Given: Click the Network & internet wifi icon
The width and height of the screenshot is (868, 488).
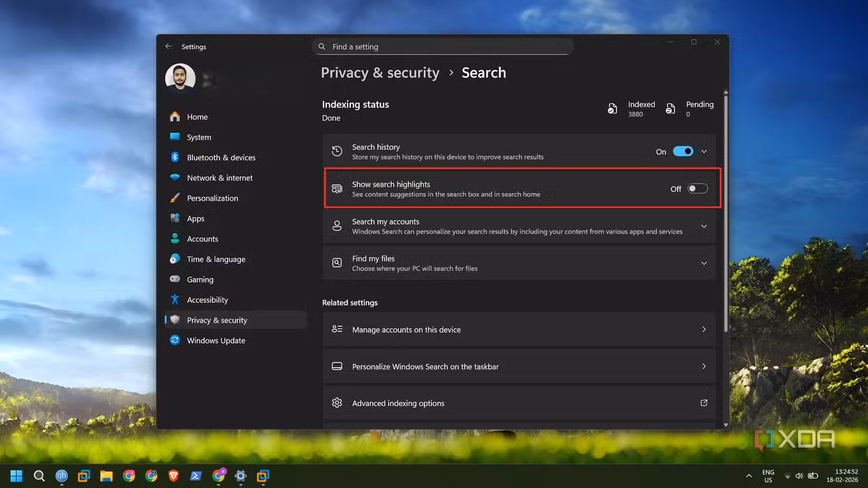Looking at the screenshot, I should (175, 178).
